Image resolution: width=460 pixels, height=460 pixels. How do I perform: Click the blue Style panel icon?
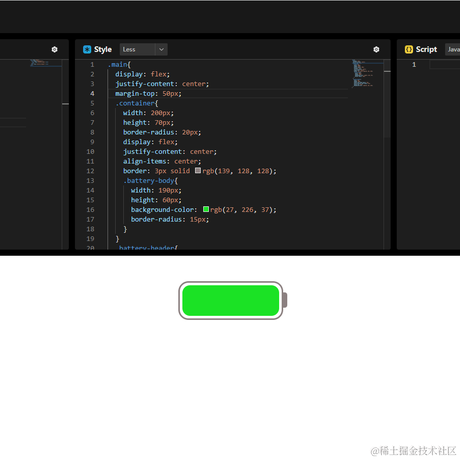pos(87,49)
